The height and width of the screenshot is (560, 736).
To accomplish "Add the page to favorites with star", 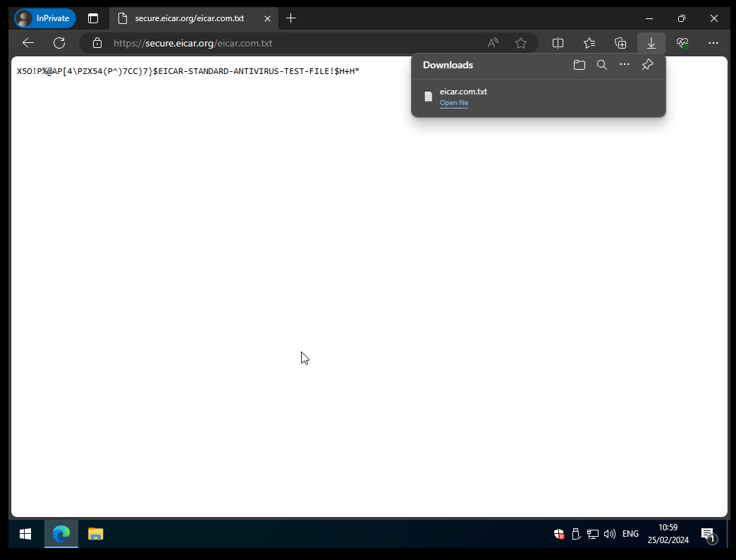I will [x=521, y=43].
